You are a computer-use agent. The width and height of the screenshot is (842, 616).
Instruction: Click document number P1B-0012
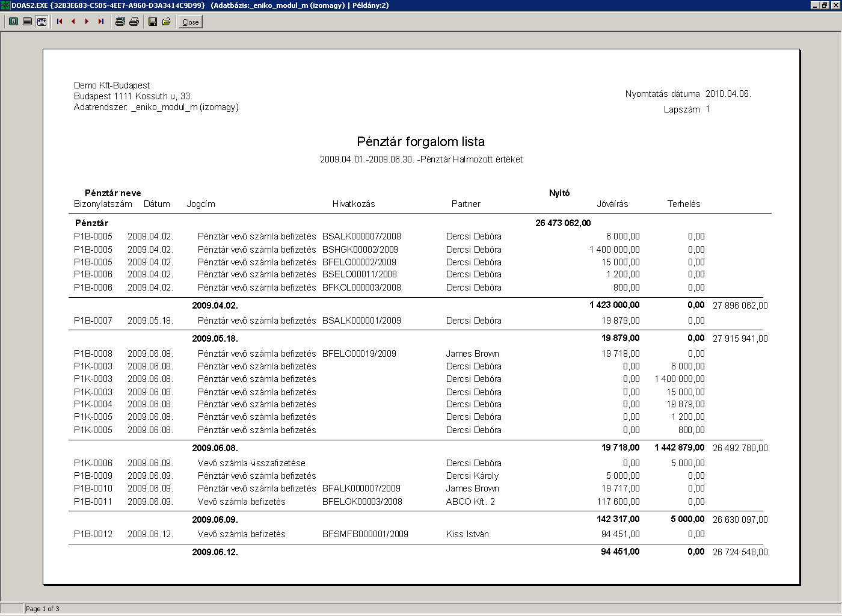[x=93, y=534]
